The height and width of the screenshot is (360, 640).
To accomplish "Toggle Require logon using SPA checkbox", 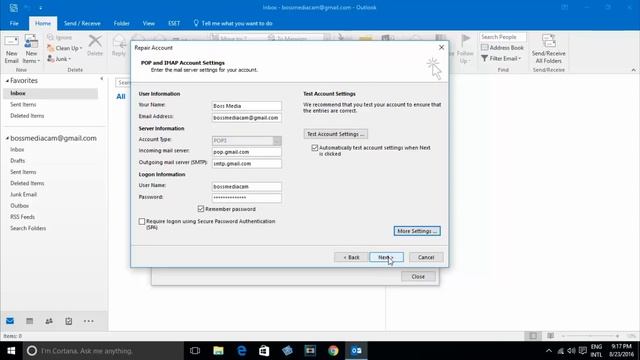I will pos(142,221).
